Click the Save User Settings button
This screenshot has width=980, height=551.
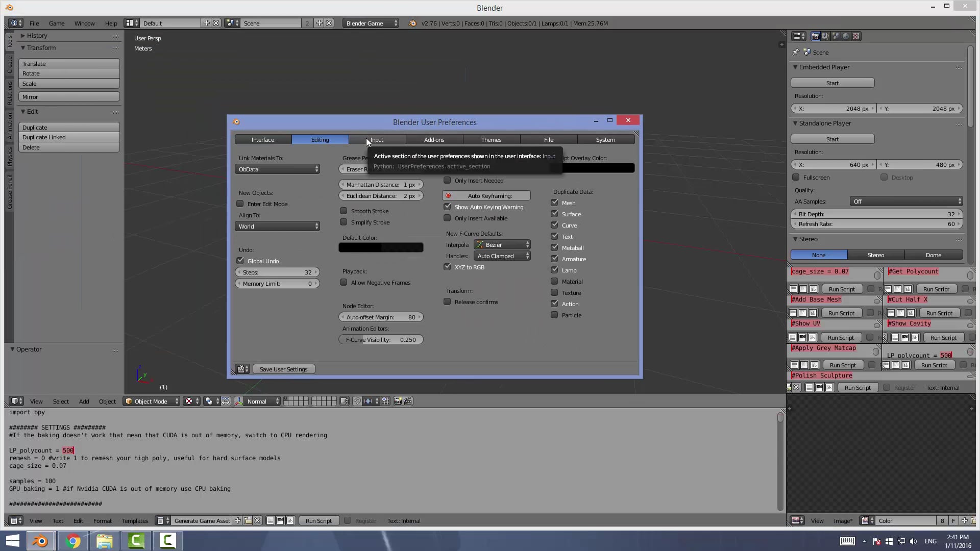pyautogui.click(x=284, y=369)
